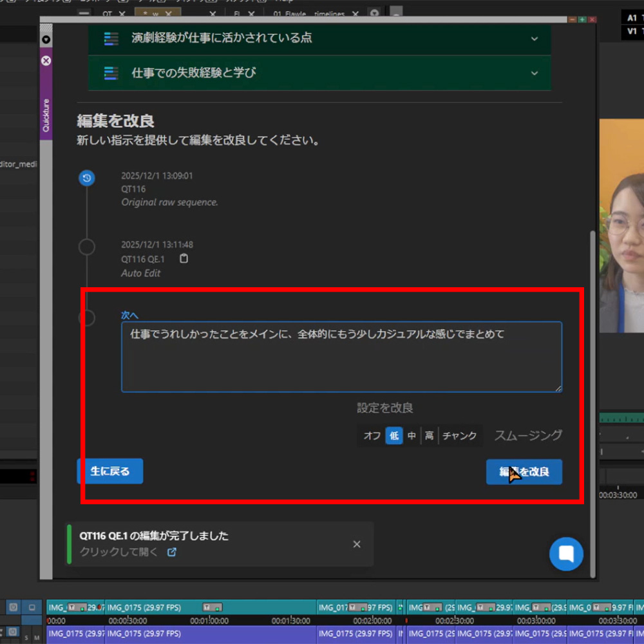This screenshot has height=644, width=644.
Task: Expand the 演劇経験が仕事に活かされている点 topic
Action: [535, 39]
